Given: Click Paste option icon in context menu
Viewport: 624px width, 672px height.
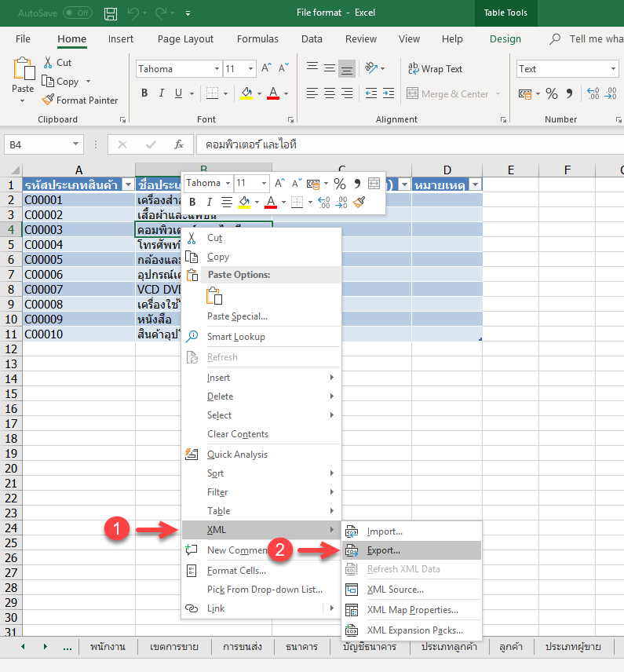Looking at the screenshot, I should coord(214,296).
